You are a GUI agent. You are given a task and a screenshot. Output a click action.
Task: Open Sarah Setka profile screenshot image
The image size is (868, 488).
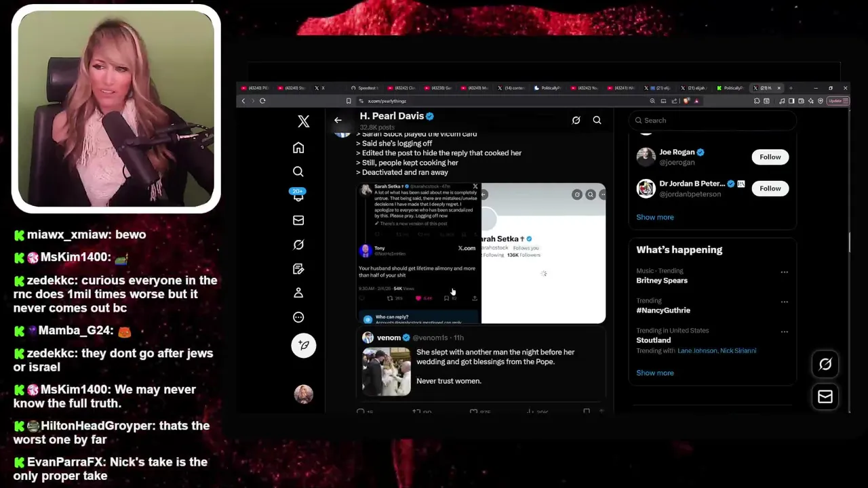[x=543, y=253]
